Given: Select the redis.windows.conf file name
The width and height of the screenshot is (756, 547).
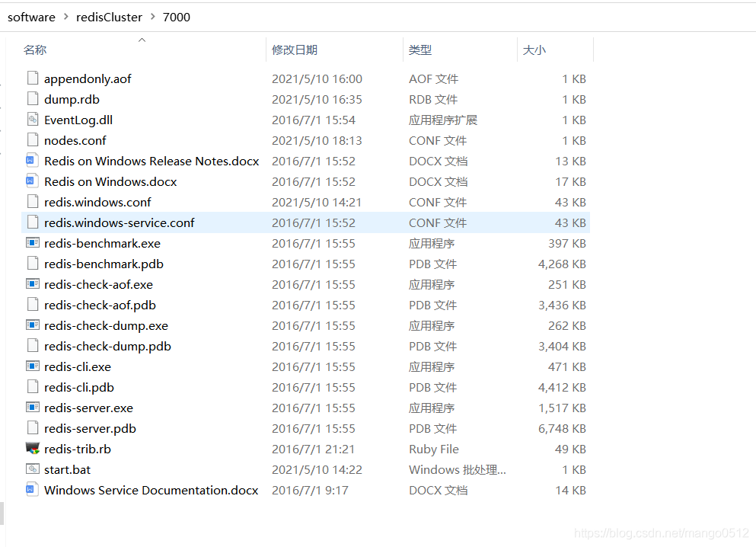Looking at the screenshot, I should 98,202.
